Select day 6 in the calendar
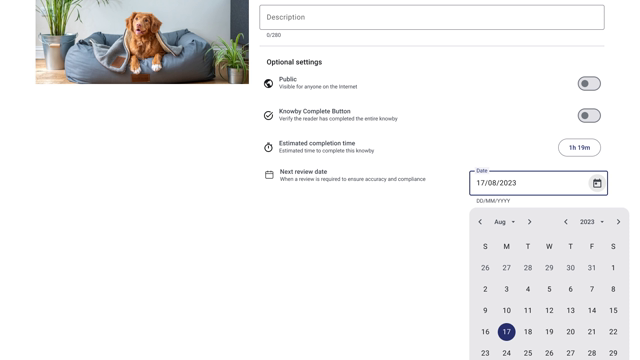640x360 pixels. [x=571, y=289]
